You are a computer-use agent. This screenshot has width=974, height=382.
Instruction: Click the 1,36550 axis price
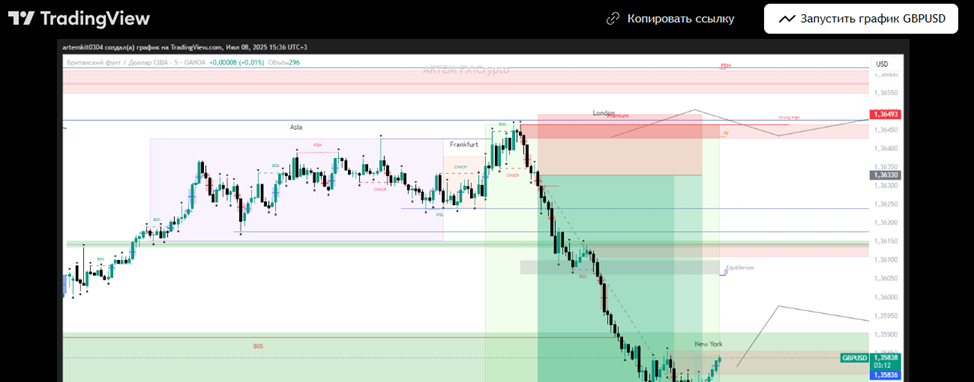tap(886, 93)
